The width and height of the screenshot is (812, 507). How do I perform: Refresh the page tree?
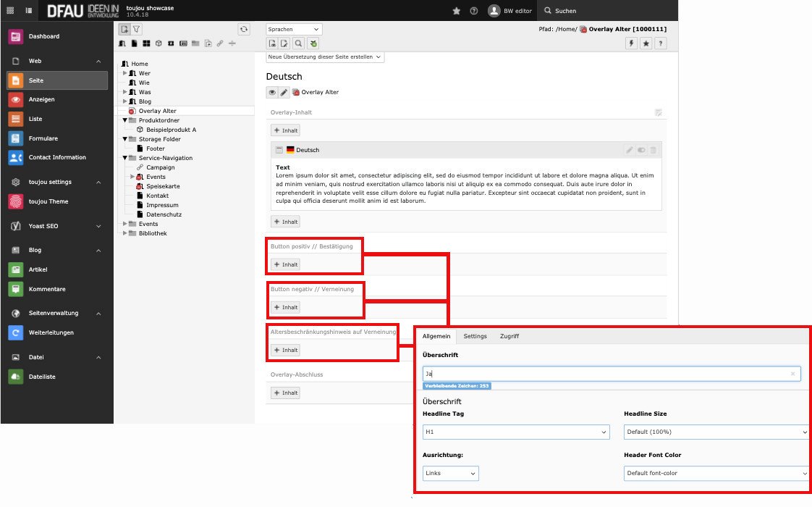[244, 29]
